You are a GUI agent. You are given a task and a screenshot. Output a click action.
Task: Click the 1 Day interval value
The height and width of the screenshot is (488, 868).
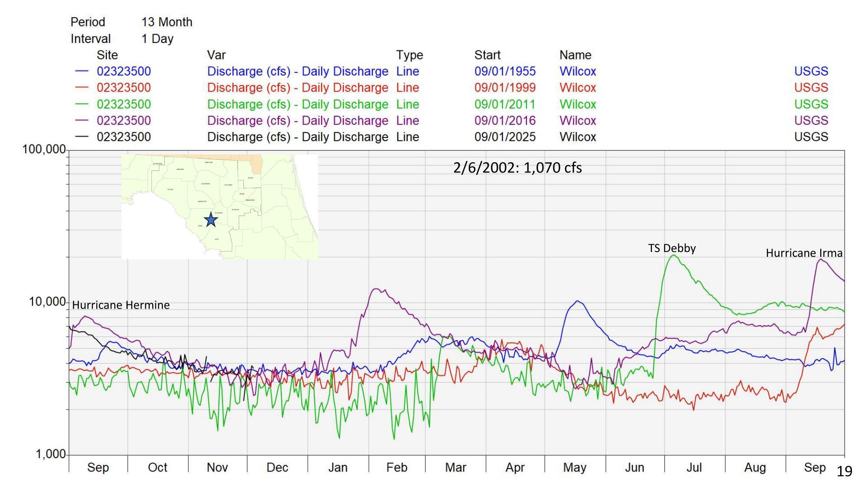point(157,39)
